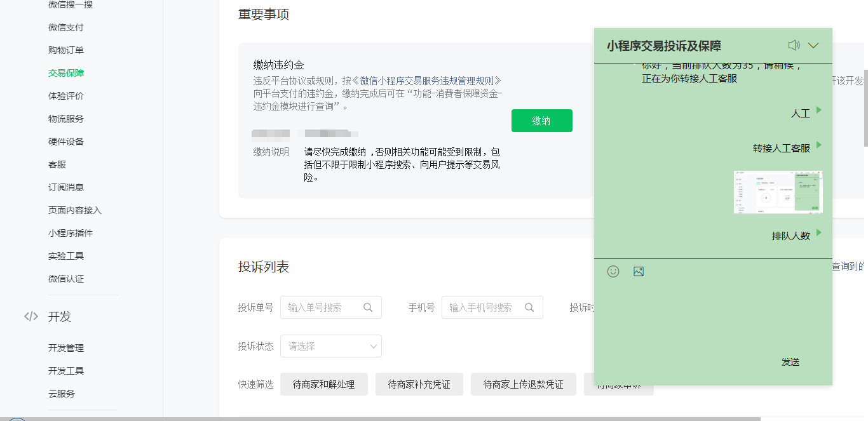Click chat title 小程序交易投诉及保障

coord(664,46)
